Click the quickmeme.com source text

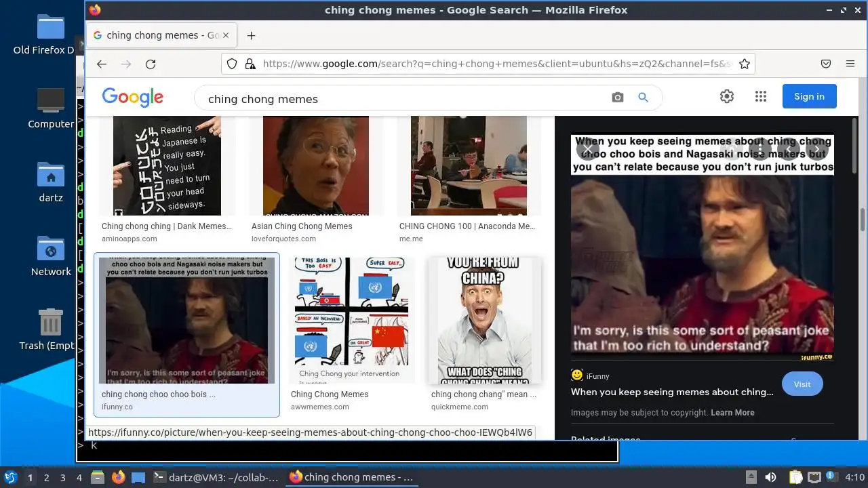pos(460,407)
